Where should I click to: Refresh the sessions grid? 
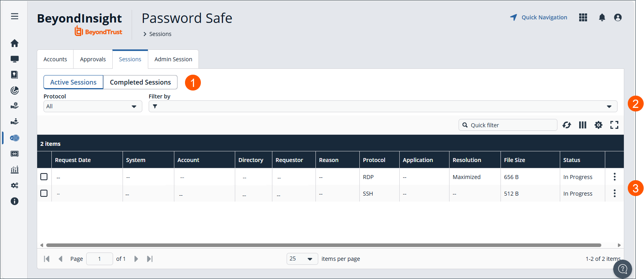(567, 125)
